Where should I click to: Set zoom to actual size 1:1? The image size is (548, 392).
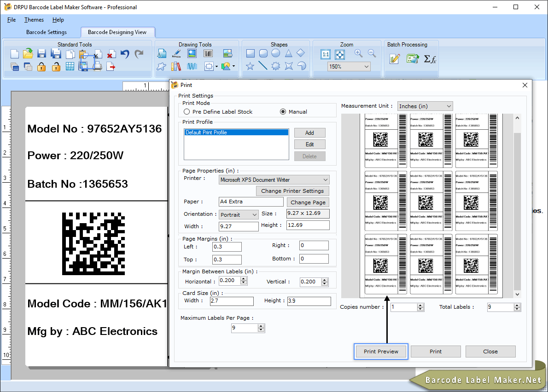[326, 54]
